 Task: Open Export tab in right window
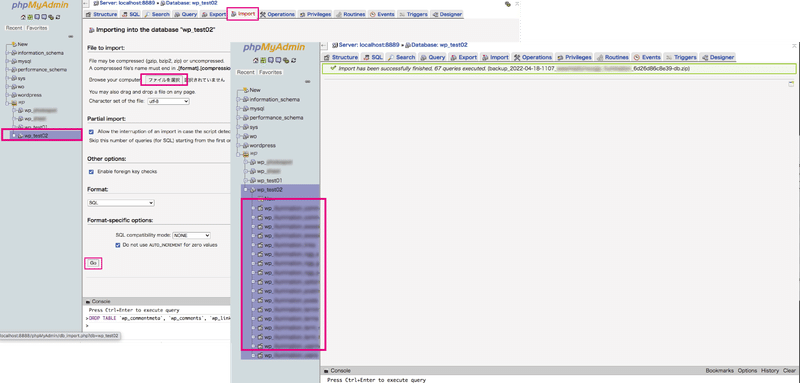pos(463,57)
